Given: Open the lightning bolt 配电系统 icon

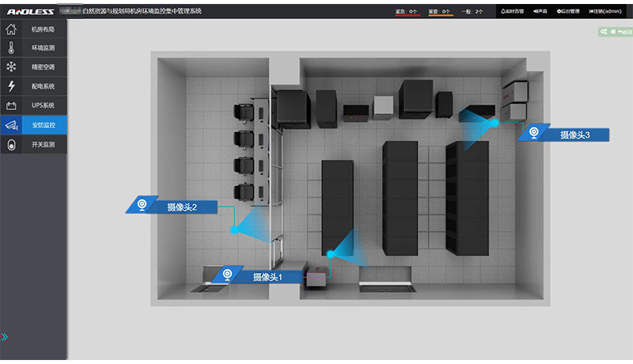Looking at the screenshot, I should pos(11,86).
